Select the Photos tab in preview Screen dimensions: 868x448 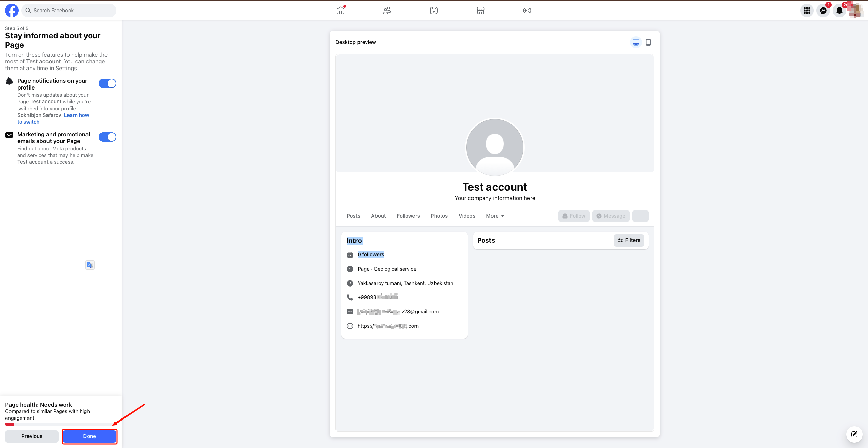tap(439, 216)
